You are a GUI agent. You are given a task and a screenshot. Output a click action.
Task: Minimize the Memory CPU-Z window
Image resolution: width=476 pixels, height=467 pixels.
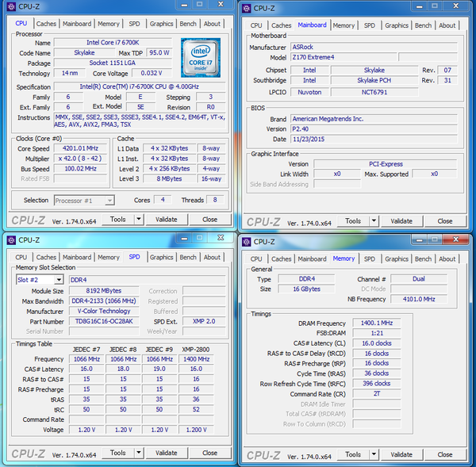point(419,239)
